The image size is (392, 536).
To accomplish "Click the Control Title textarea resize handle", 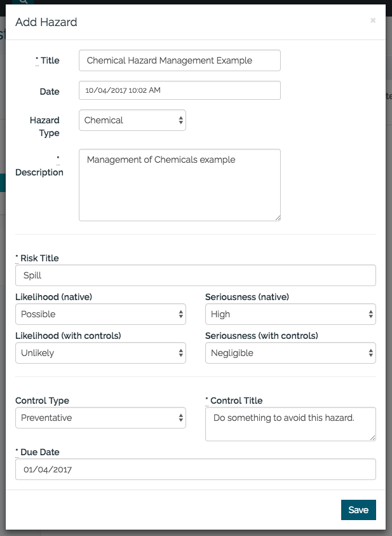I will [x=373, y=437].
